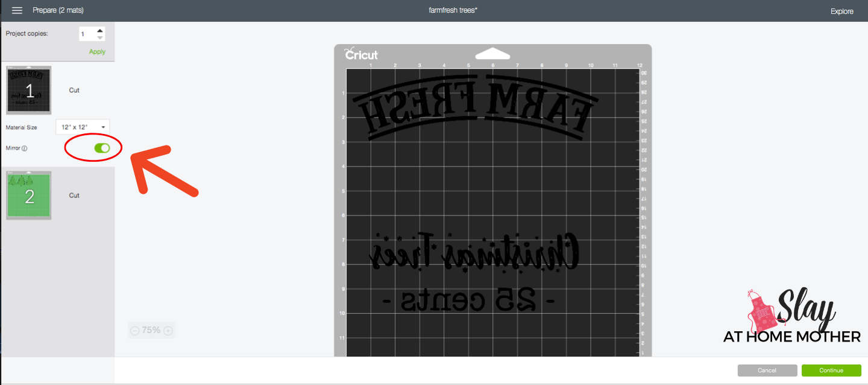Click the mirrored Christmas Trees text
The image size is (868, 385).
[474, 252]
